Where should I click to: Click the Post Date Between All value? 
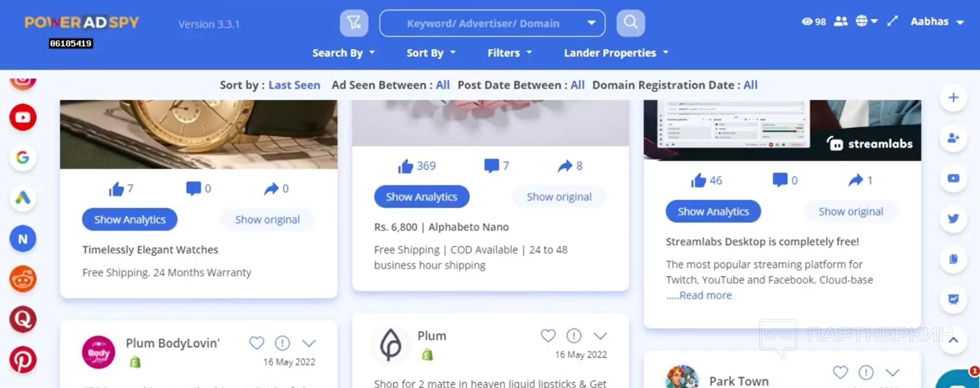(578, 85)
